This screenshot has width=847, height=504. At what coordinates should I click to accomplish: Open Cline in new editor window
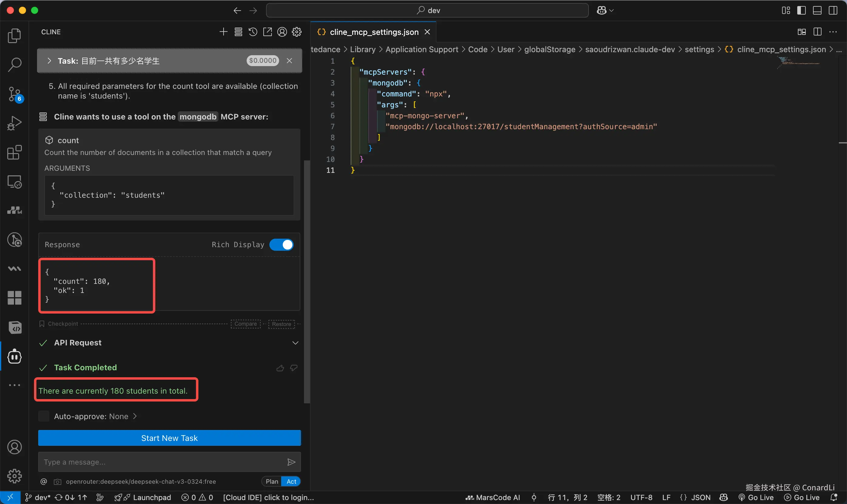267,32
